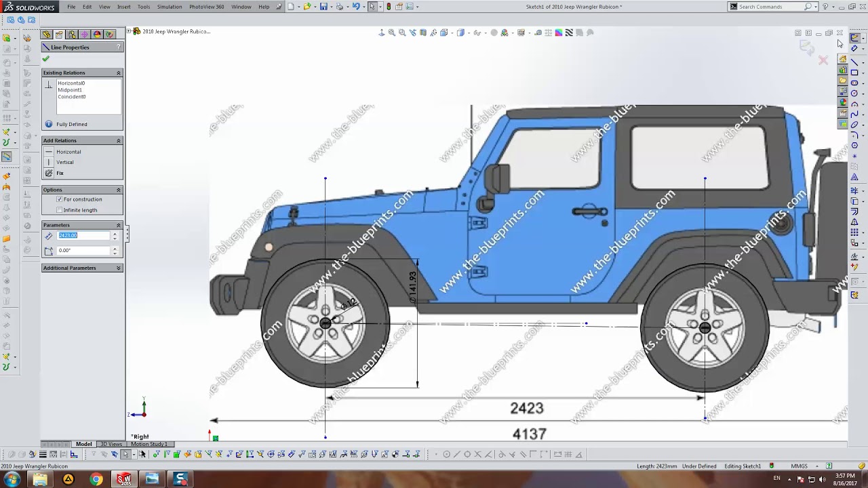Image resolution: width=868 pixels, height=488 pixels.
Task: Click the Zoom to Fit icon
Action: click(391, 33)
